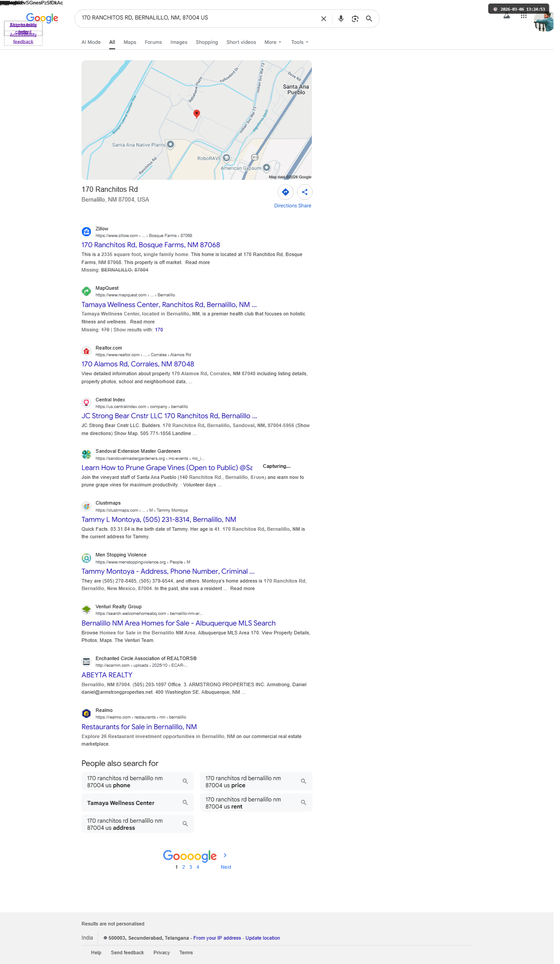Click the Zillow favicon
The image size is (560, 964).
86,232
